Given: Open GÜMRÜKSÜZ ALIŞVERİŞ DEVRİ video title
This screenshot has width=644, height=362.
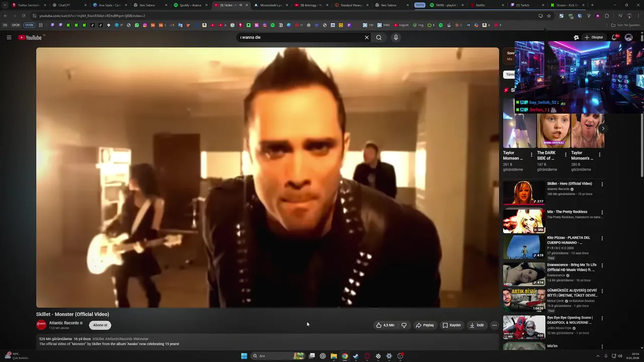Looking at the screenshot, I should (x=572, y=293).
